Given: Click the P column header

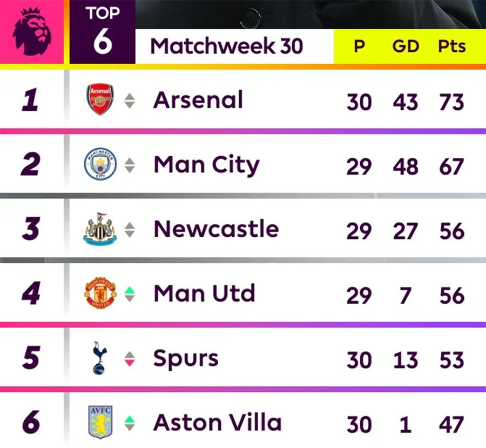Looking at the screenshot, I should click(359, 46).
